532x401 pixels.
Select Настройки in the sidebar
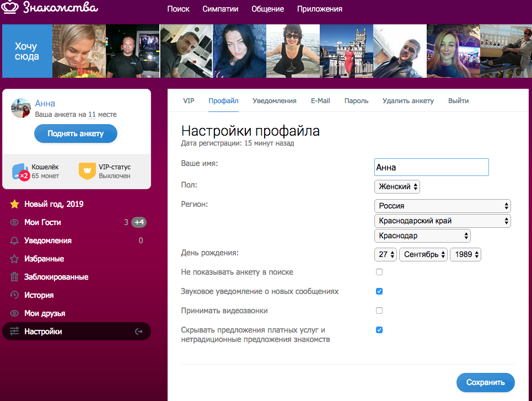pos(76,332)
